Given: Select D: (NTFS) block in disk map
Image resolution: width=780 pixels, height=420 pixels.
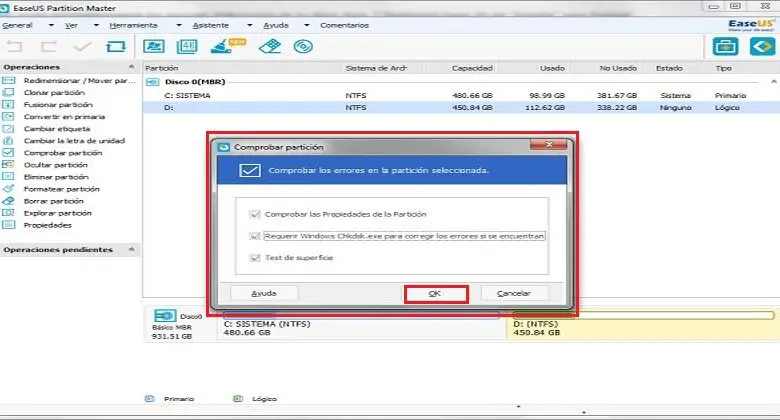Looking at the screenshot, I should coord(643,324).
